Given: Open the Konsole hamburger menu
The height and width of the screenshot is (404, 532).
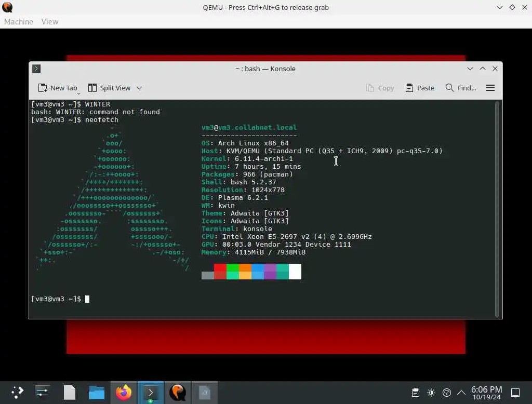Looking at the screenshot, I should pyautogui.click(x=490, y=88).
